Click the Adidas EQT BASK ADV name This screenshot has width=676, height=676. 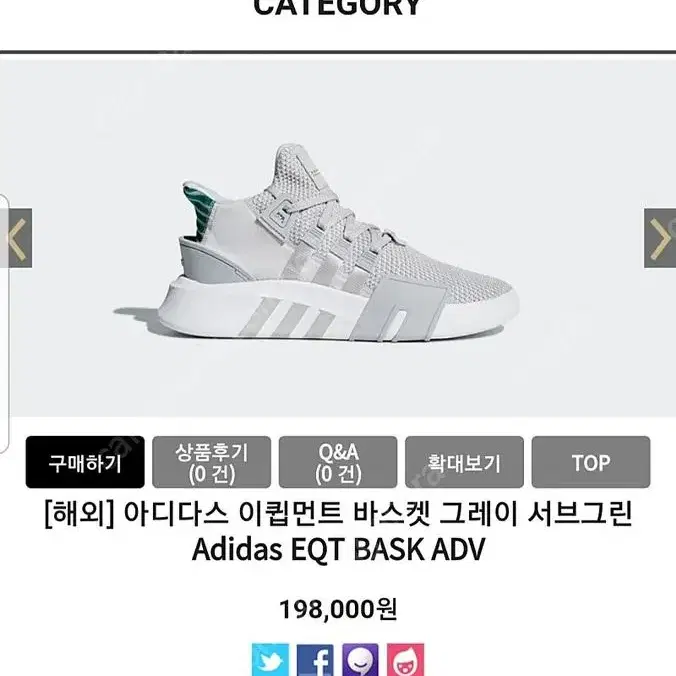(x=338, y=549)
